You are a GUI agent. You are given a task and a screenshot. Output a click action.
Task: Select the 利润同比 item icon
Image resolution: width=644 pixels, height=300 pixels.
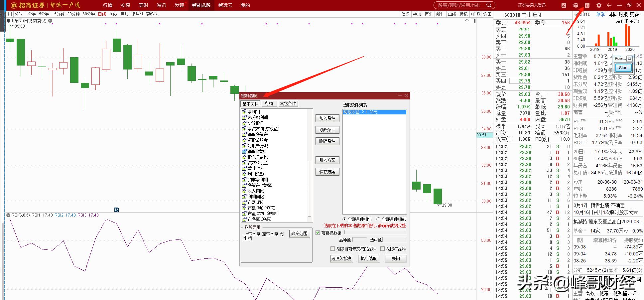[244, 197]
